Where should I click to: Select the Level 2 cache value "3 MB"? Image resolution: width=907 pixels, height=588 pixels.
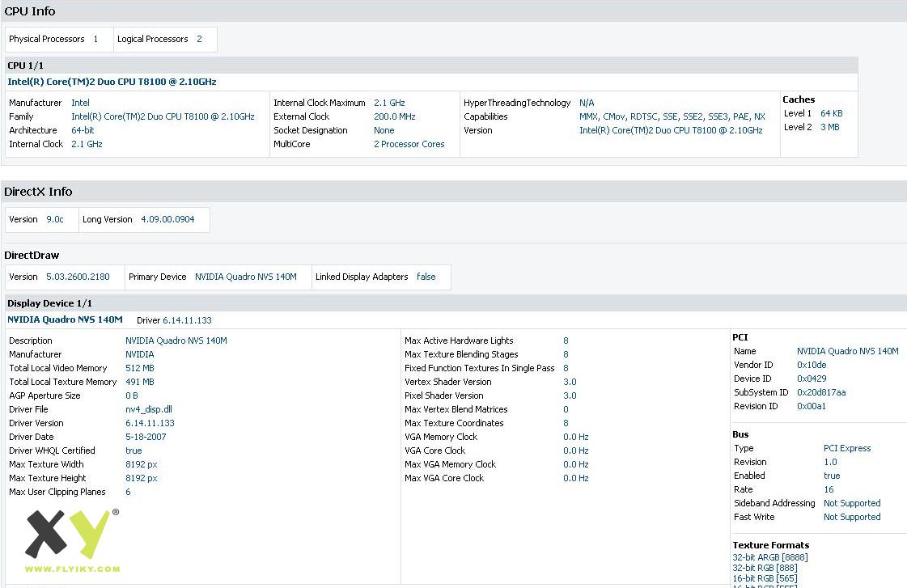tap(829, 127)
